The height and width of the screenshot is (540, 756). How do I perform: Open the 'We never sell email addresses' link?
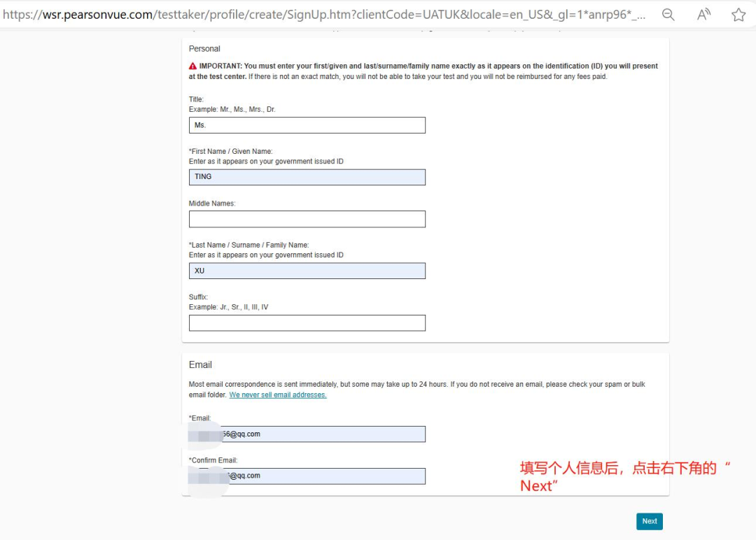pos(278,395)
